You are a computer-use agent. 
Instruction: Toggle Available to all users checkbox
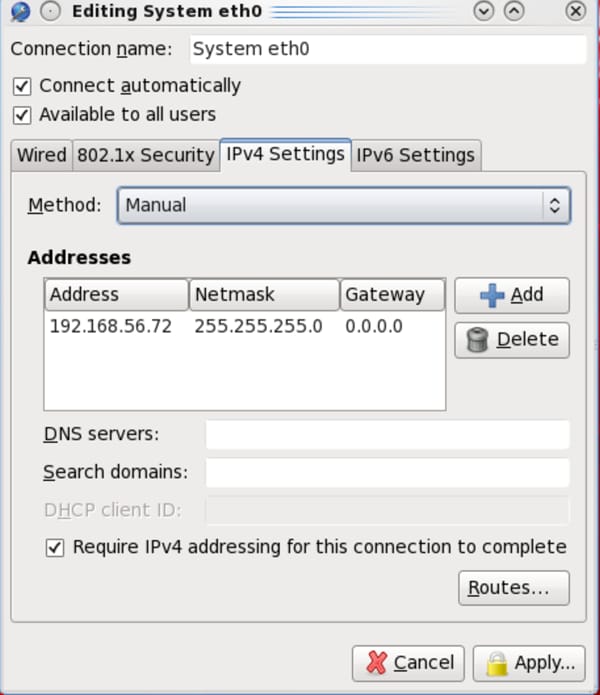point(22,115)
